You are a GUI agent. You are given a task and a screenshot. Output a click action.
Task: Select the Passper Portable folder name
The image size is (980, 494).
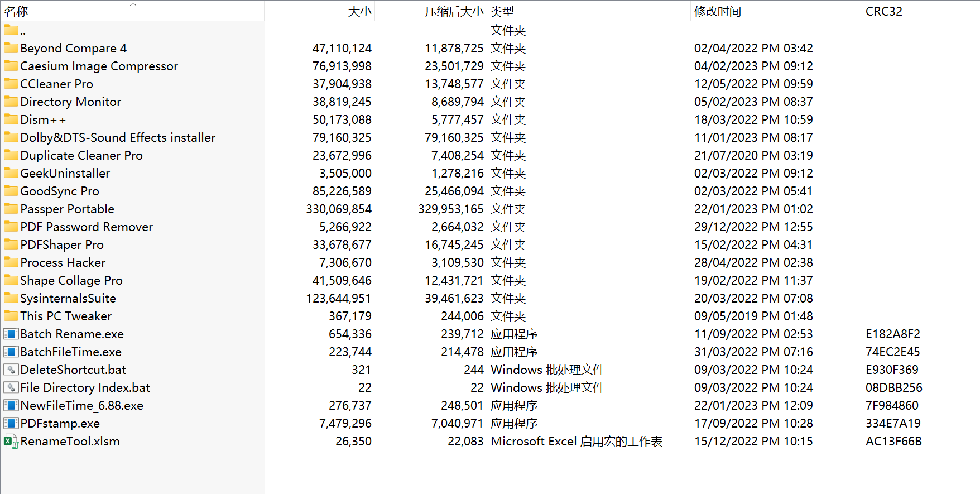(x=68, y=209)
